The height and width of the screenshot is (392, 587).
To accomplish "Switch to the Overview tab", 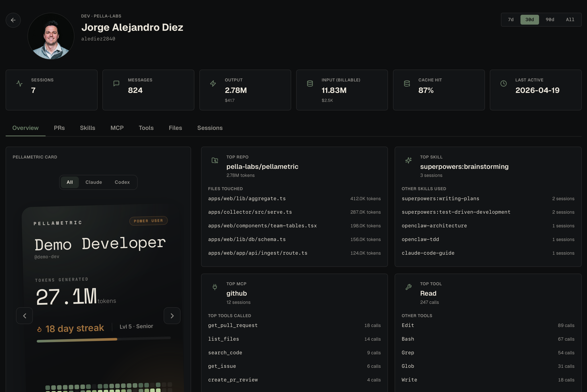I will point(26,128).
